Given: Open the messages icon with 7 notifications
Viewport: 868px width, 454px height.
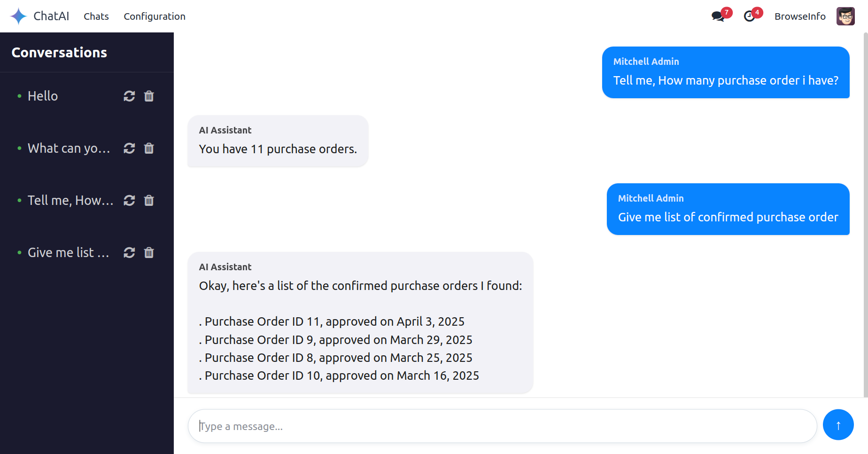Looking at the screenshot, I should (718, 16).
